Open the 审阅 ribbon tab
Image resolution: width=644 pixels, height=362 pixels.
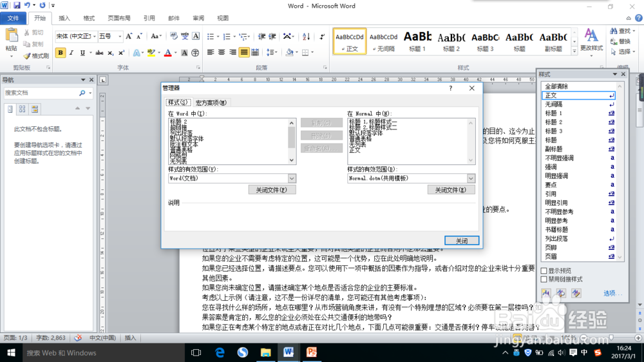[198, 18]
